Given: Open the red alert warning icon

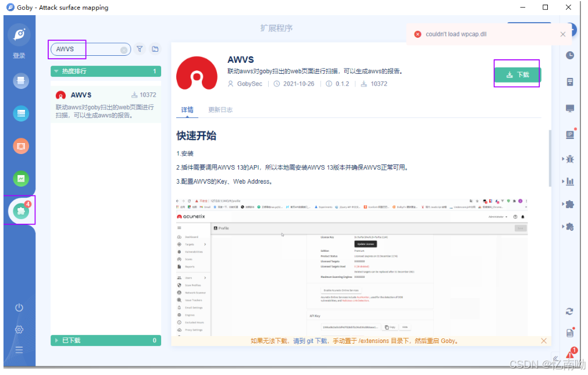Looking at the screenshot, I should point(571,353).
